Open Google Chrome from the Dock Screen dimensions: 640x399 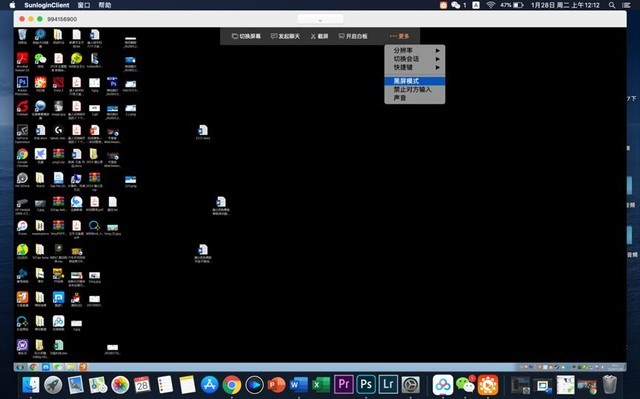pos(232,385)
